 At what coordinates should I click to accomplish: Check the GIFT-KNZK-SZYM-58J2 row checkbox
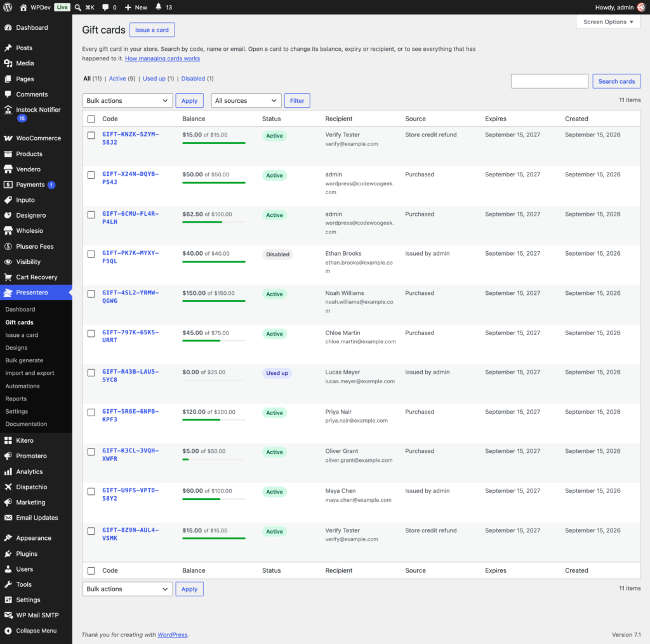point(91,136)
